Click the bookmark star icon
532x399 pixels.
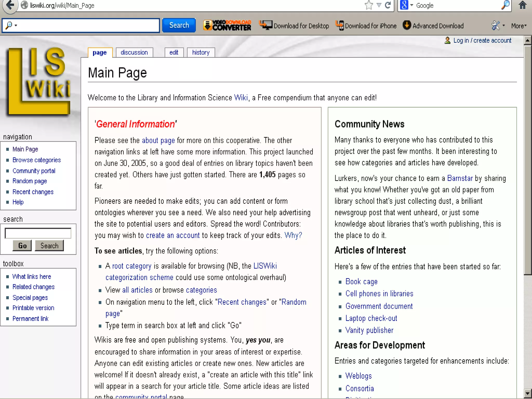[x=369, y=5]
